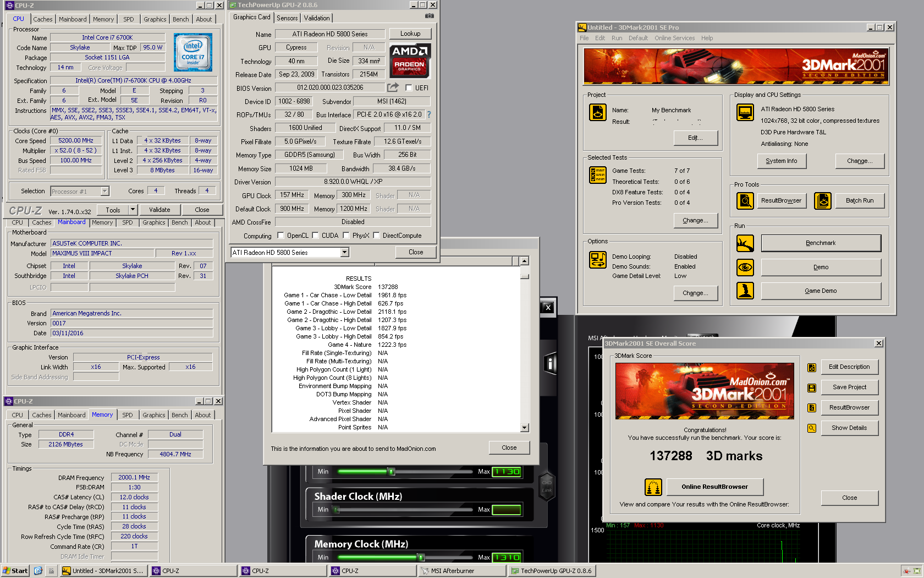Click the Save Project floppy icon

[812, 388]
